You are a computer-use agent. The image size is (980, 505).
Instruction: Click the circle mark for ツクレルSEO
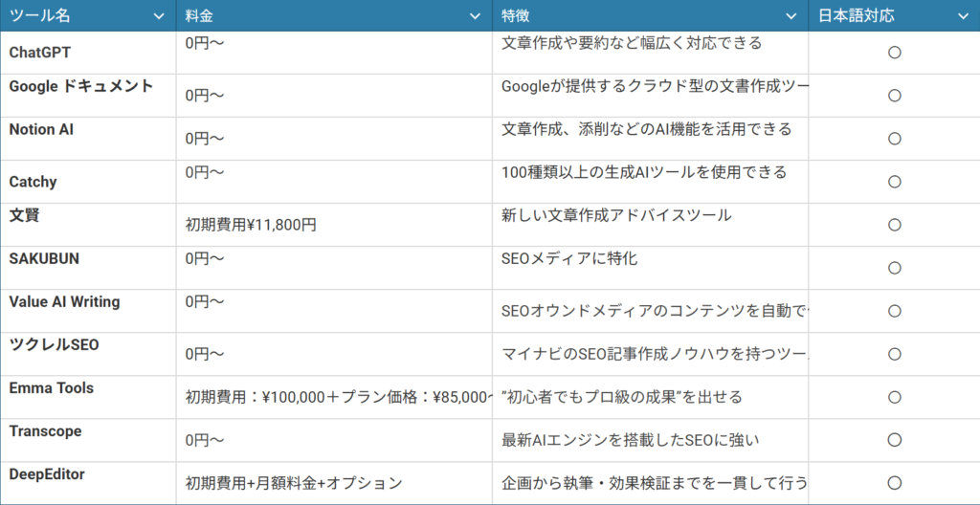[x=895, y=354]
